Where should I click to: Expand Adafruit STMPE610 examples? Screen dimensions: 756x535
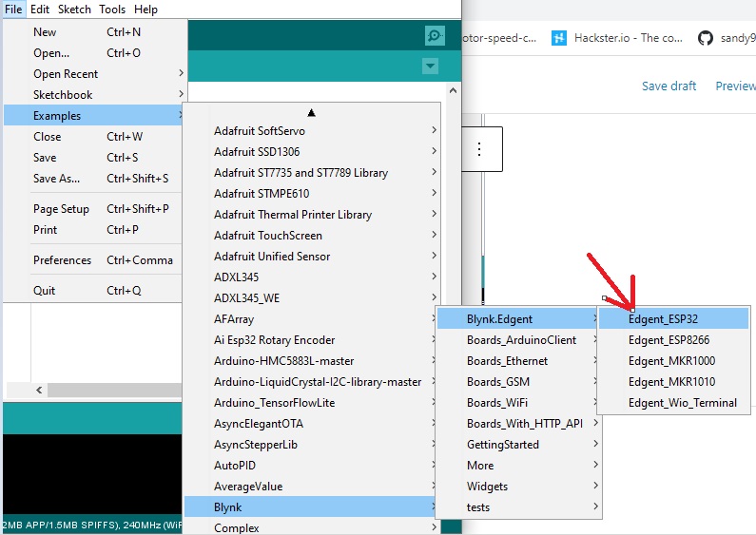click(x=312, y=193)
